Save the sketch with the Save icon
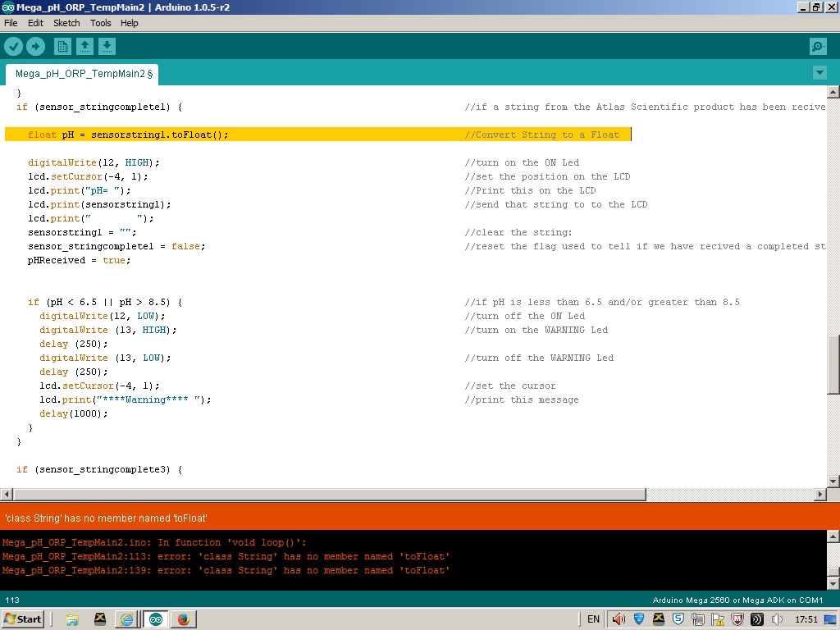Screen dimensions: 840x630 click(107, 47)
